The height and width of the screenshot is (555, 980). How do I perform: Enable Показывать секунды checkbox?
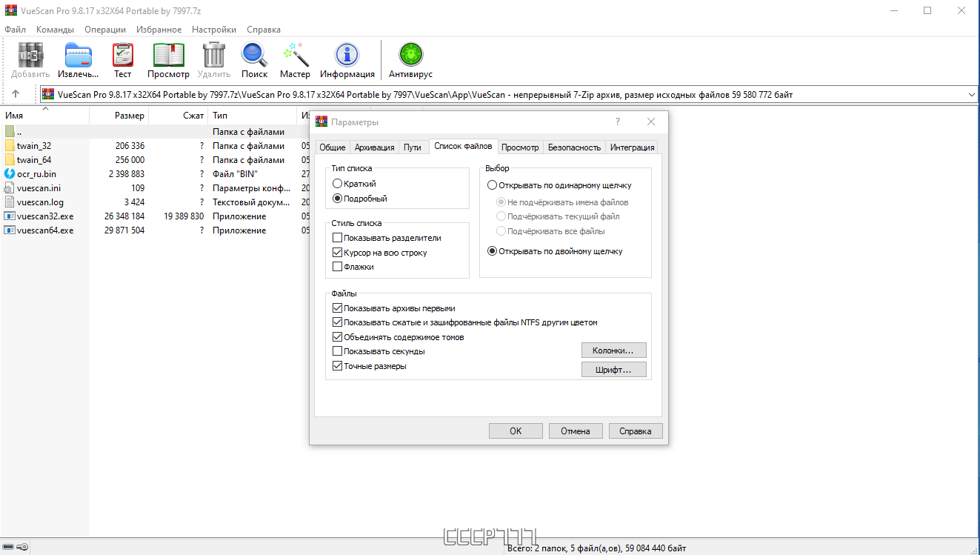[338, 351]
